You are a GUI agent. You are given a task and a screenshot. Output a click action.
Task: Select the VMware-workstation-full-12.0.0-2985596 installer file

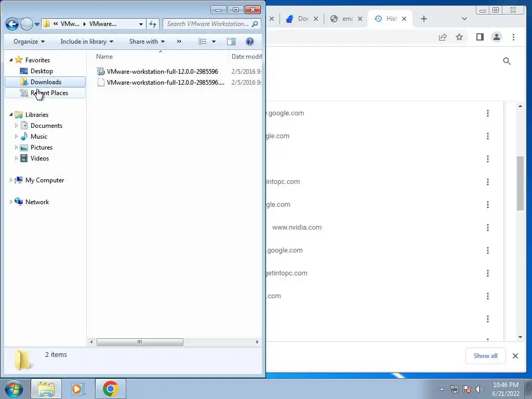click(x=162, y=71)
